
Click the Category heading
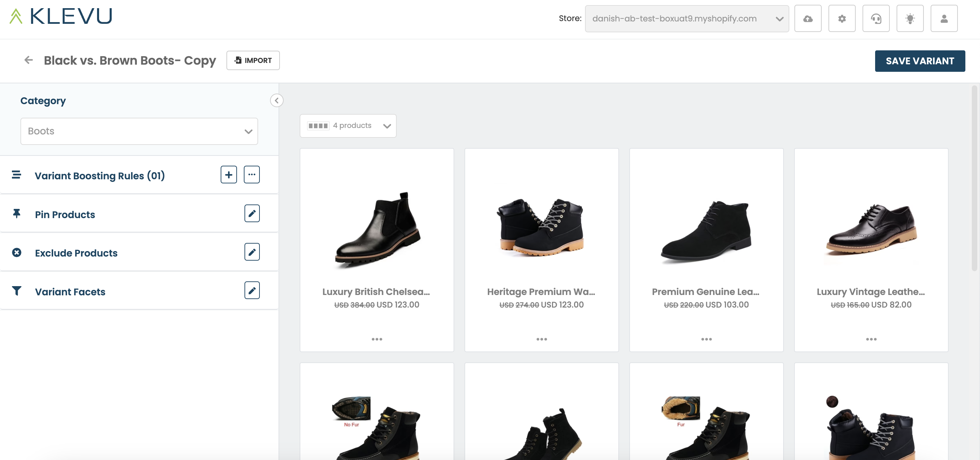43,101
